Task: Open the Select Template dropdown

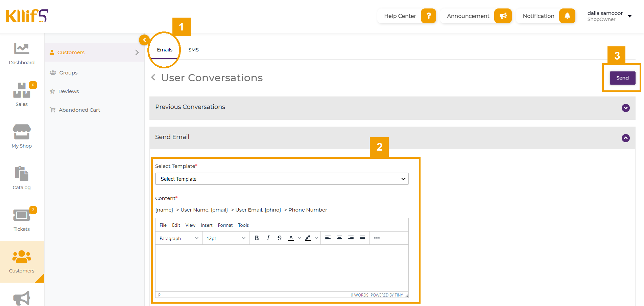Action: (282, 179)
